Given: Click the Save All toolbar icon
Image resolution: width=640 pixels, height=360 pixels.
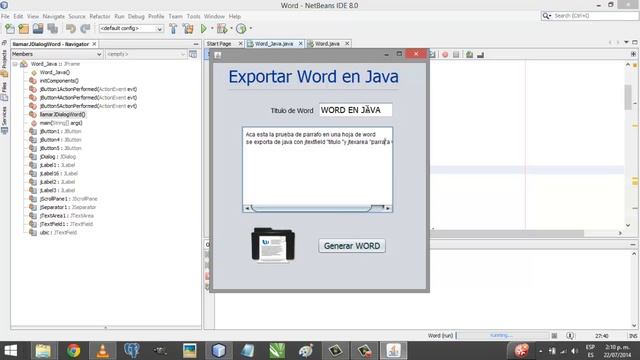Looking at the screenshot, I should (x=53, y=29).
